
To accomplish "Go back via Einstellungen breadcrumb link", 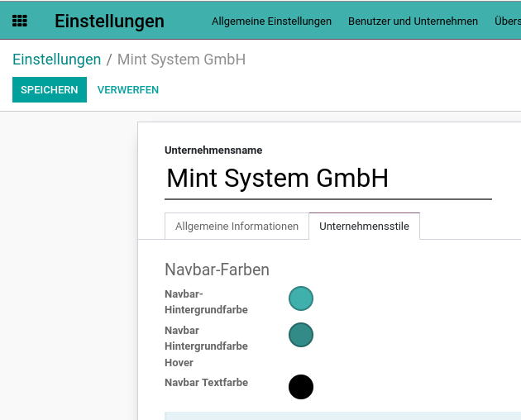I will point(57,60).
